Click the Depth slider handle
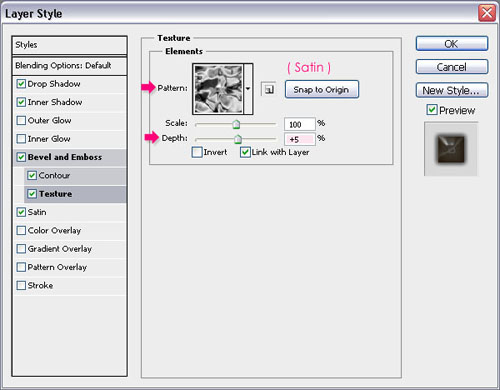 [x=238, y=139]
